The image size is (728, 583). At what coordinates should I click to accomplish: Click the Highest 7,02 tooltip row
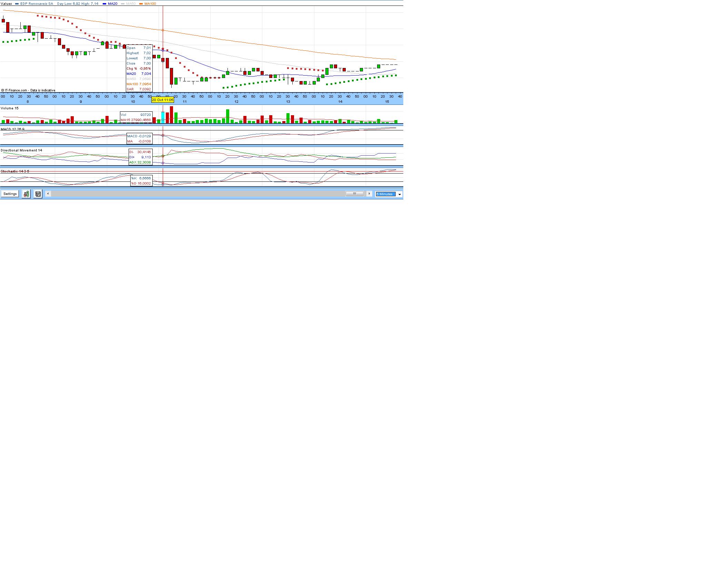point(139,53)
